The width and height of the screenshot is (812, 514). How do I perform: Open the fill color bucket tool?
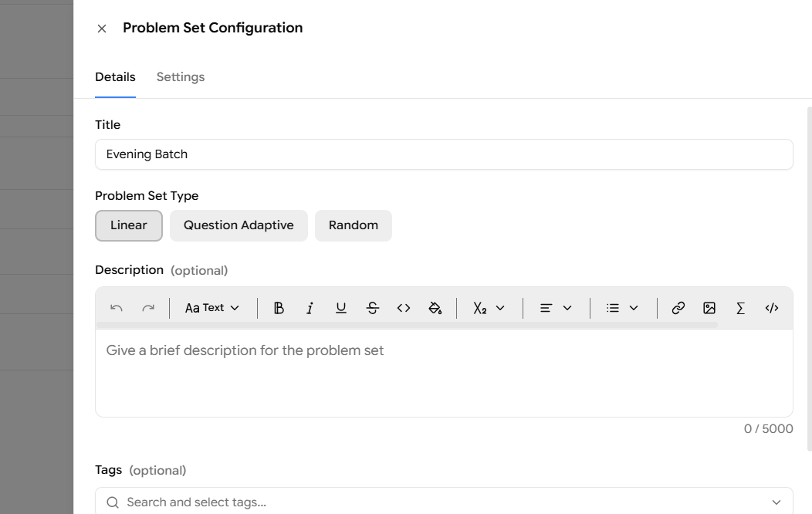pyautogui.click(x=435, y=308)
